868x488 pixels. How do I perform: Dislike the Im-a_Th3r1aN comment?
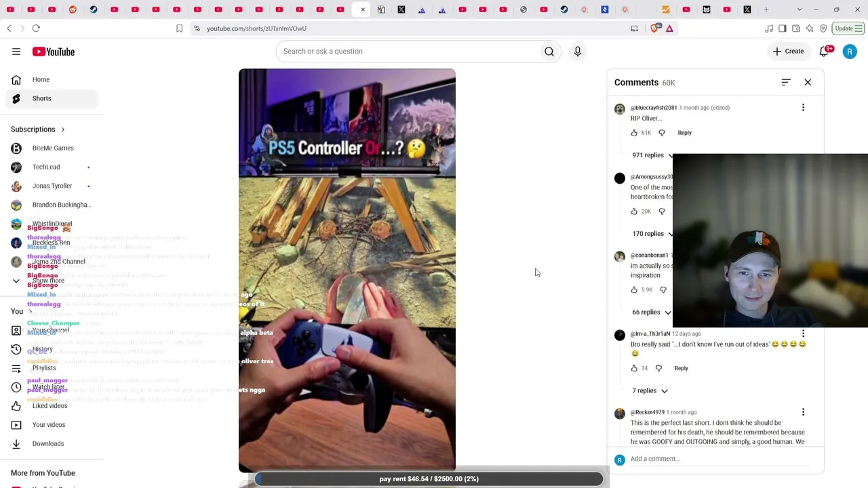coord(658,369)
